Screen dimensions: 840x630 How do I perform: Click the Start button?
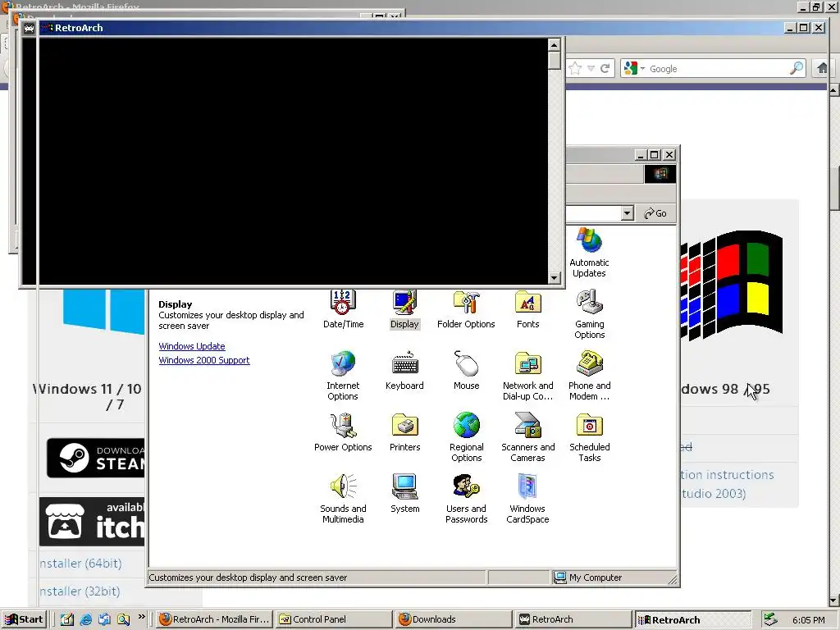point(25,619)
